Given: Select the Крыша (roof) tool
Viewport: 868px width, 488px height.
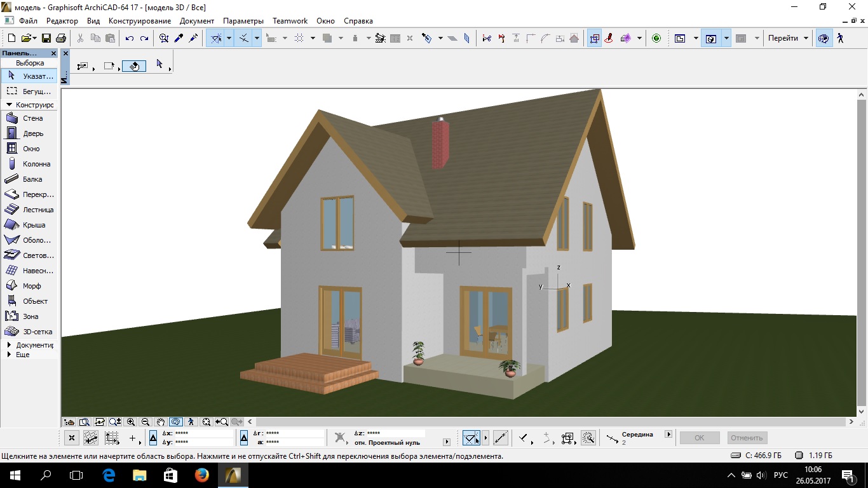Looking at the screenshot, I should coord(29,225).
